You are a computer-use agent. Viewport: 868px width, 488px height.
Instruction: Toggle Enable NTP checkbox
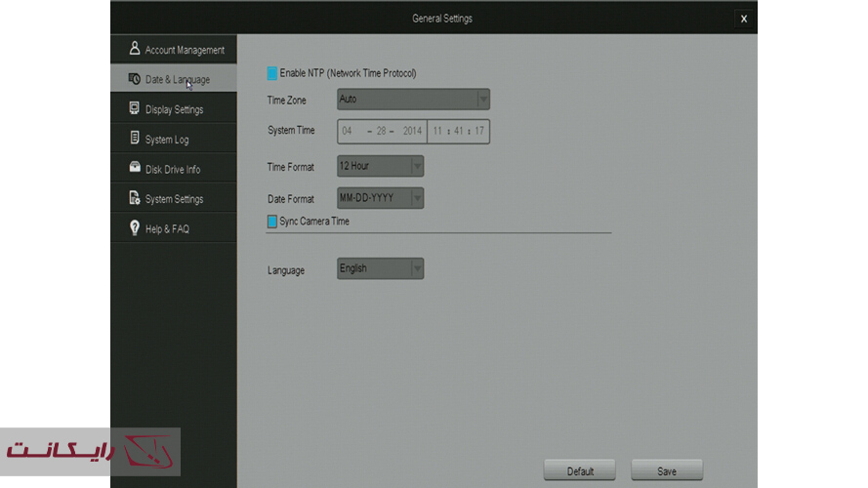tap(272, 73)
